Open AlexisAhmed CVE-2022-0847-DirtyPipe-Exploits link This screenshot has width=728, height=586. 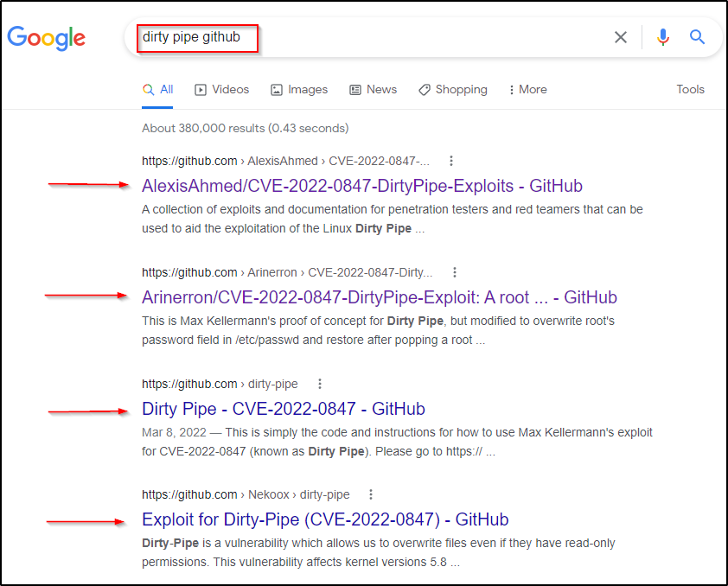pos(361,186)
